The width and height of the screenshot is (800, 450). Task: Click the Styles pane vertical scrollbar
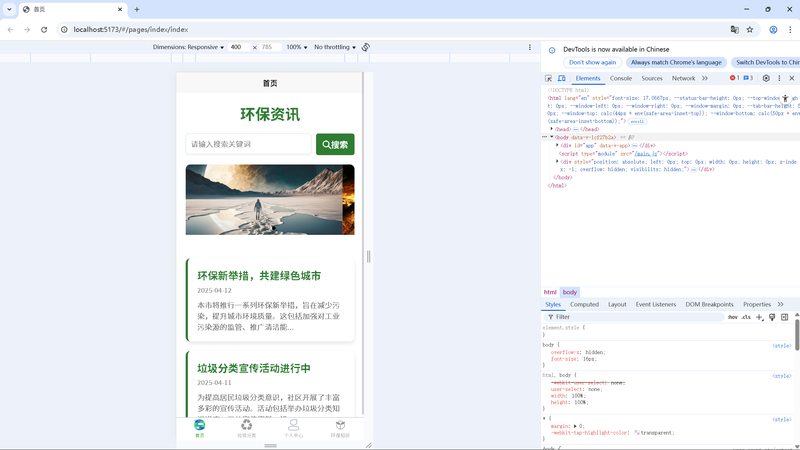(x=797, y=334)
